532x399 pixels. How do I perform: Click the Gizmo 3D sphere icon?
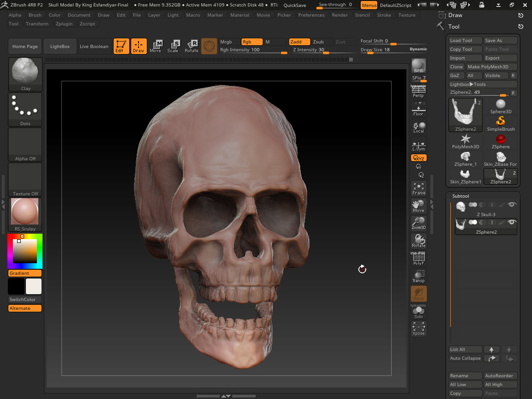(209, 46)
